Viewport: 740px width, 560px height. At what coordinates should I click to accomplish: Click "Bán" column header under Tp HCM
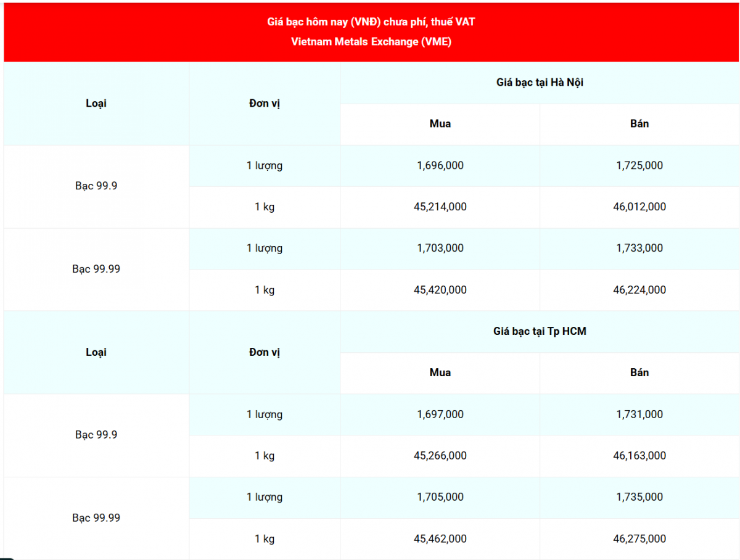(x=639, y=373)
